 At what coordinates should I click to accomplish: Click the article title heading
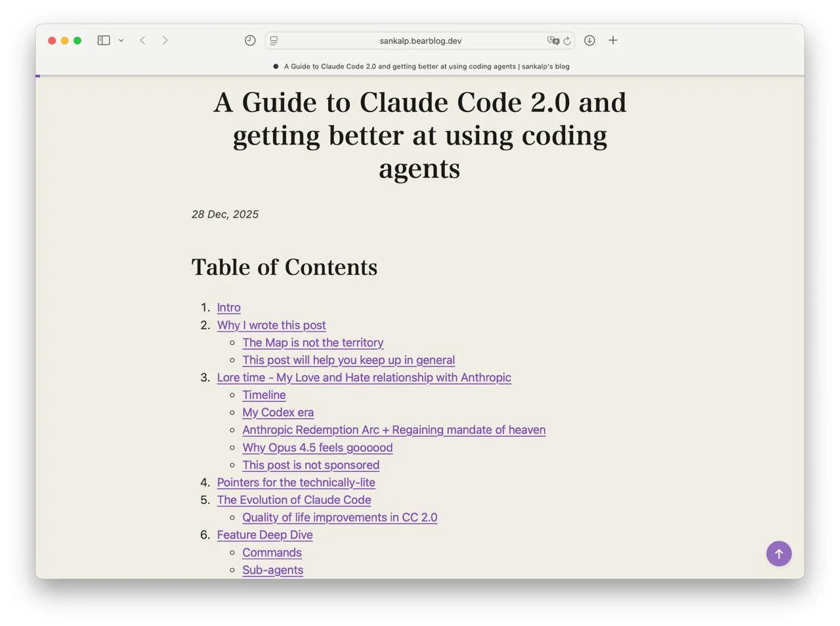[420, 135]
